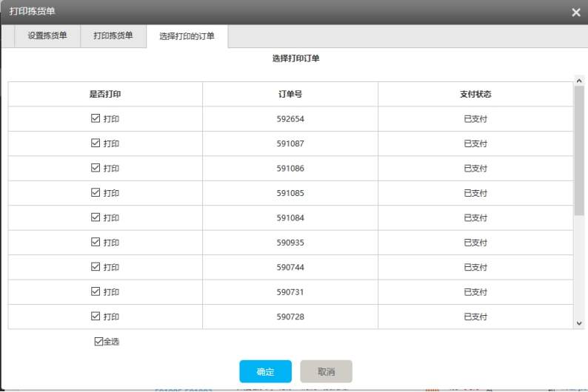Select the 选择打印的订单 tab
588x392 pixels.
(x=187, y=36)
